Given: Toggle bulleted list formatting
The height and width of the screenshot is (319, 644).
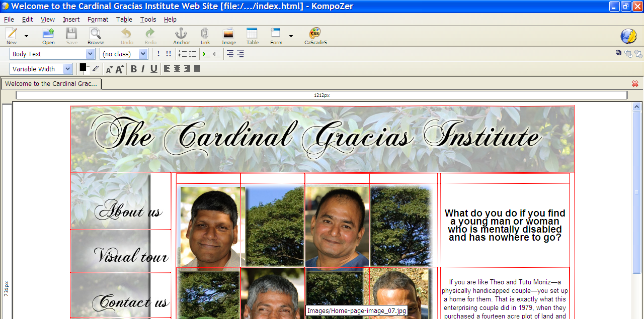Looking at the screenshot, I should click(x=193, y=54).
